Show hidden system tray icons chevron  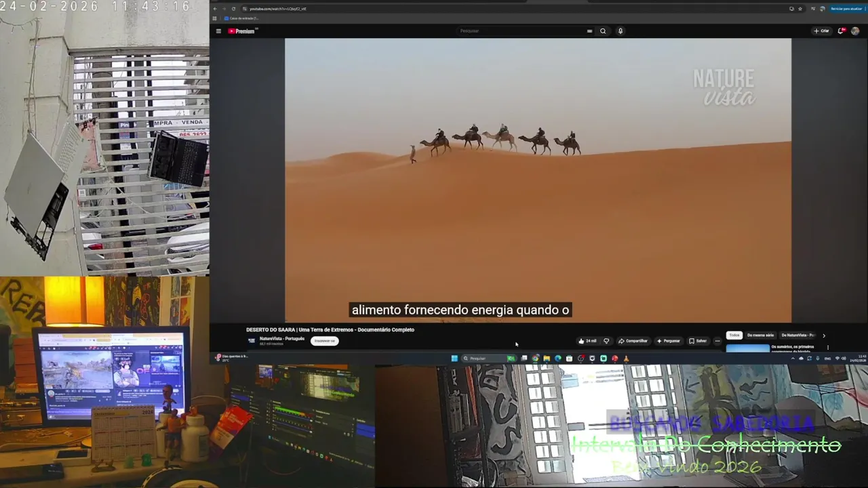coord(793,359)
